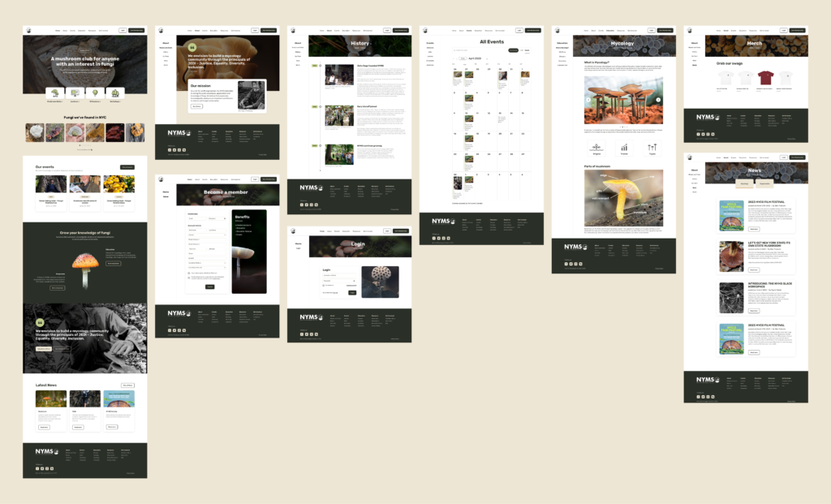
Task: Select the Types icon on the Mycology page
Action: tap(652, 148)
